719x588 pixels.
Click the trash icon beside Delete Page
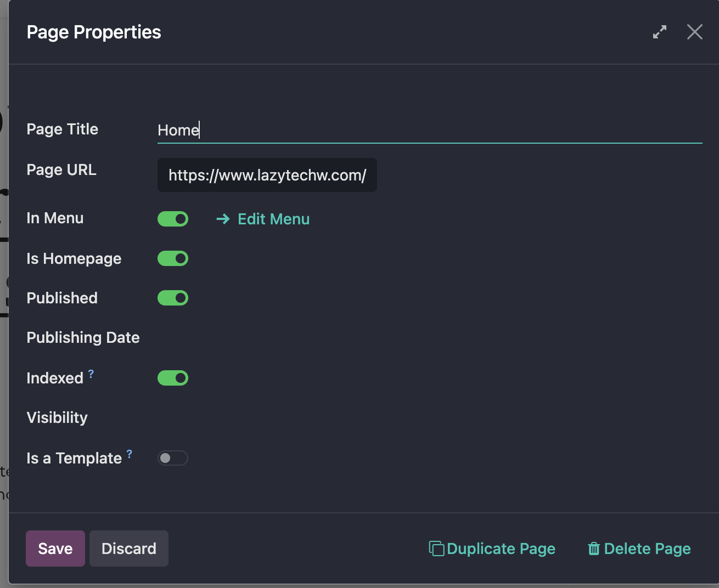(594, 549)
